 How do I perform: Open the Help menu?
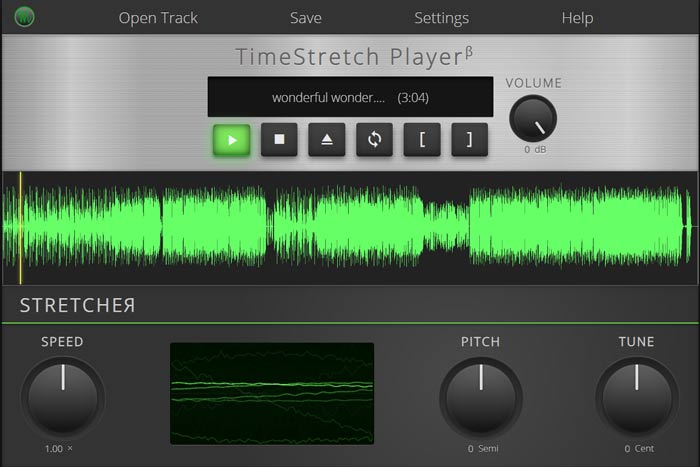coord(577,18)
